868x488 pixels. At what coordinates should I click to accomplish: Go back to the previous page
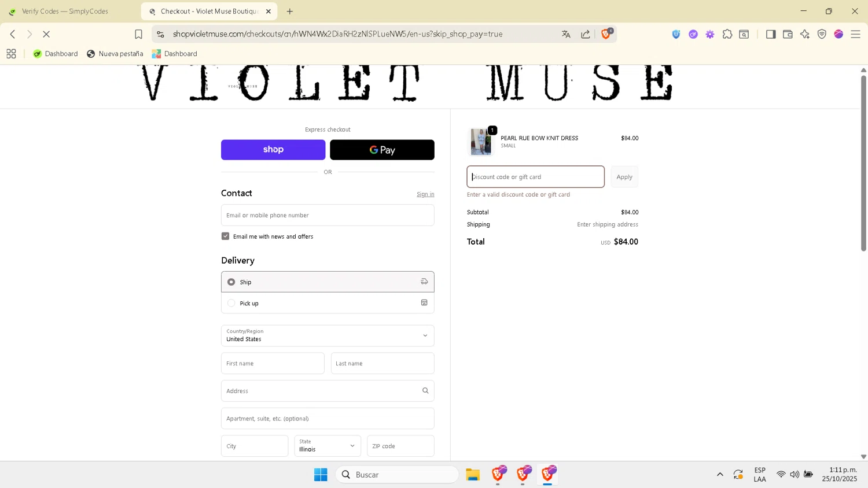[13, 34]
